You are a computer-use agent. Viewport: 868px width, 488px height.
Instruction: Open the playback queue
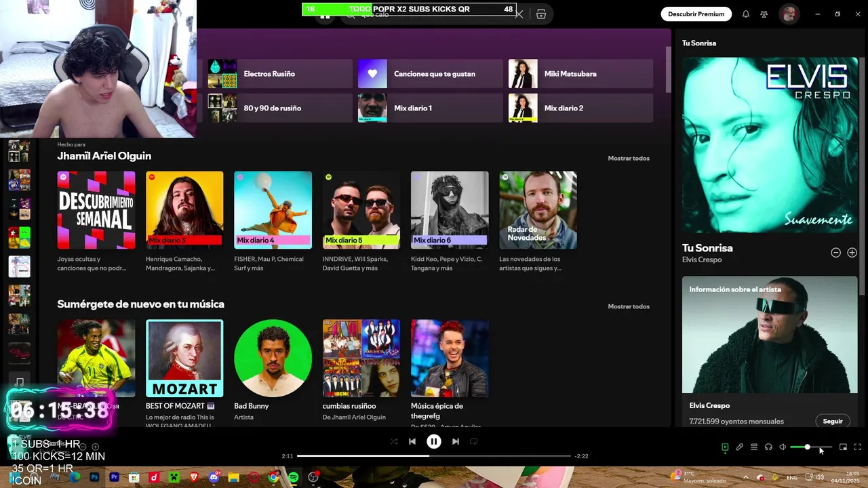[x=754, y=447]
